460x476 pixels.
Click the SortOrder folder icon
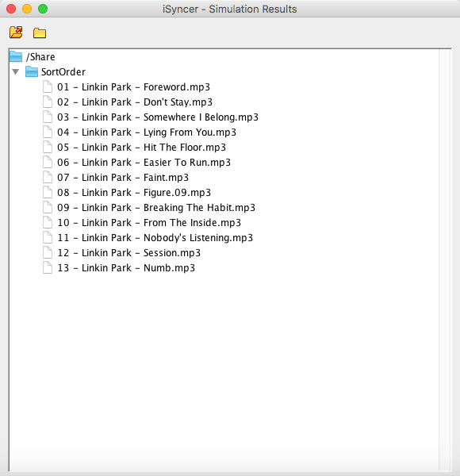coord(32,71)
